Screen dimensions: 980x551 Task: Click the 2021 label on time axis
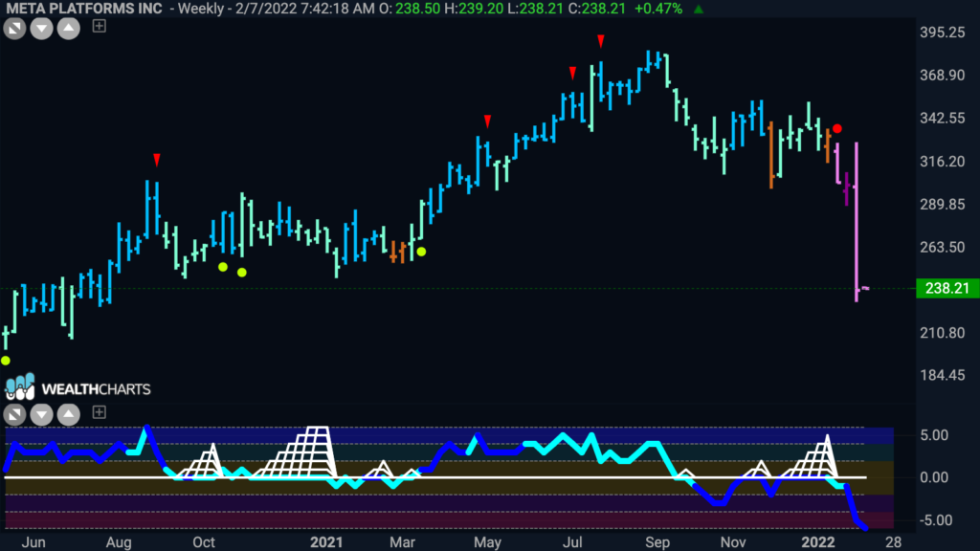[x=326, y=542]
